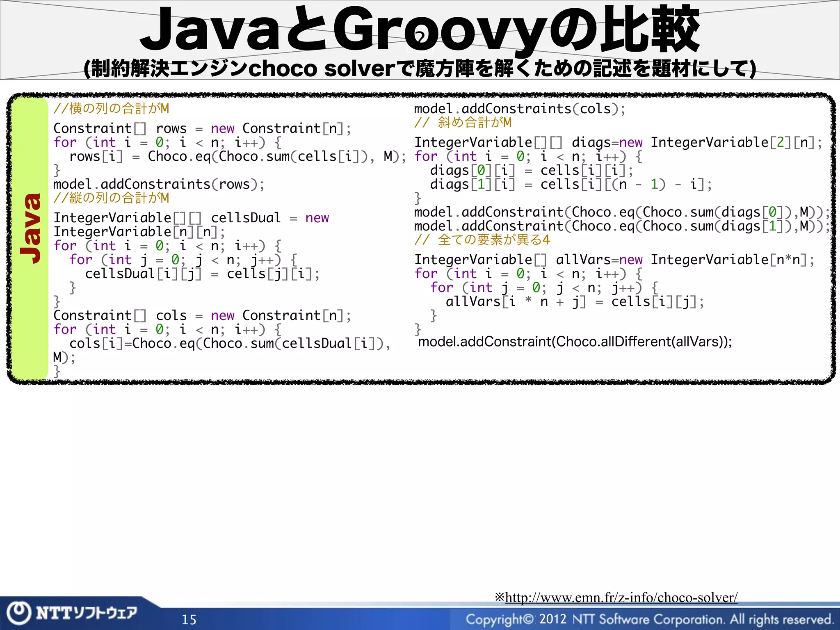Click the subtitle mentioning choco solver
Viewport: 840px width, 630px height.
420,68
